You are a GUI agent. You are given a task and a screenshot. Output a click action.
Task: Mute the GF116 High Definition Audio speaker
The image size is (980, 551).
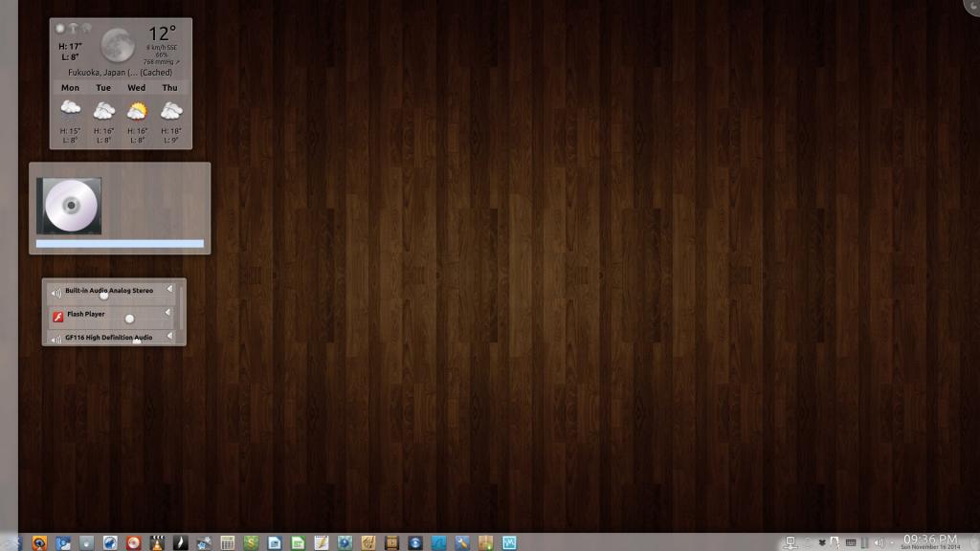tap(56, 339)
